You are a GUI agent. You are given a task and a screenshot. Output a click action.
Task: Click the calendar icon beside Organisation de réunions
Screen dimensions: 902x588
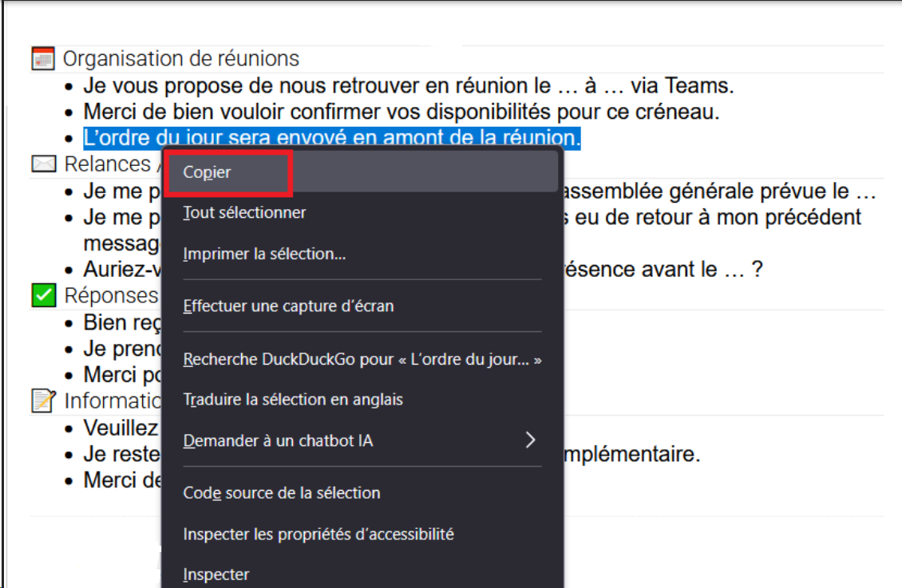pyautogui.click(x=42, y=58)
